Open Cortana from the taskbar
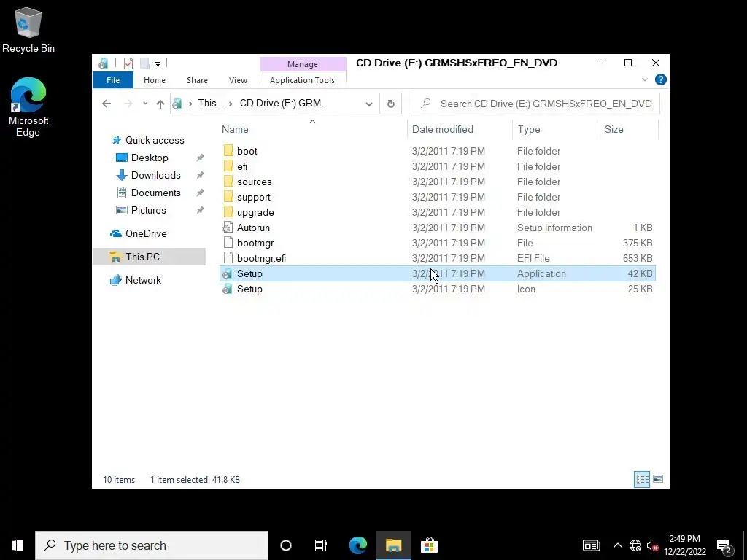 tap(286, 545)
